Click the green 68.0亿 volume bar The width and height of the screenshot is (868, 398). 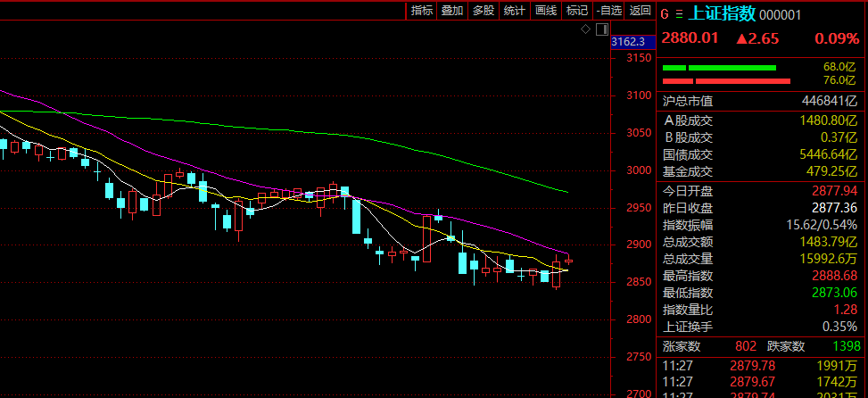click(719, 68)
